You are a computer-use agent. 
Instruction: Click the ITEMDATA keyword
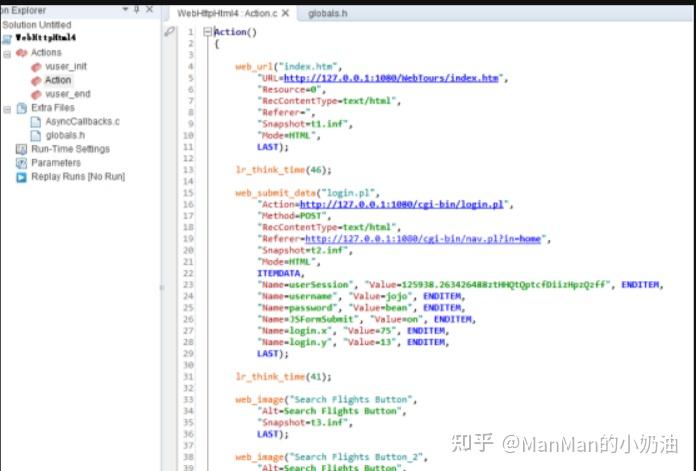[279, 273]
